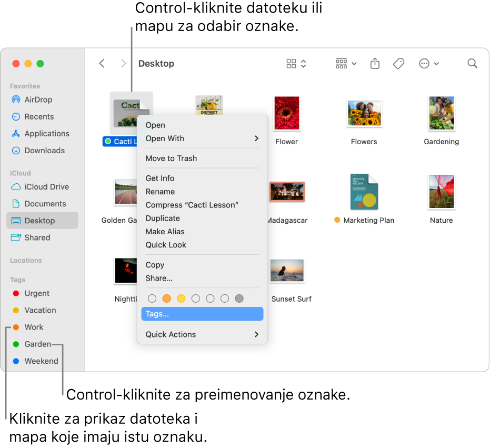This screenshot has width=490, height=448.
Task: Click the first empty tag circle
Action: pos(152,298)
